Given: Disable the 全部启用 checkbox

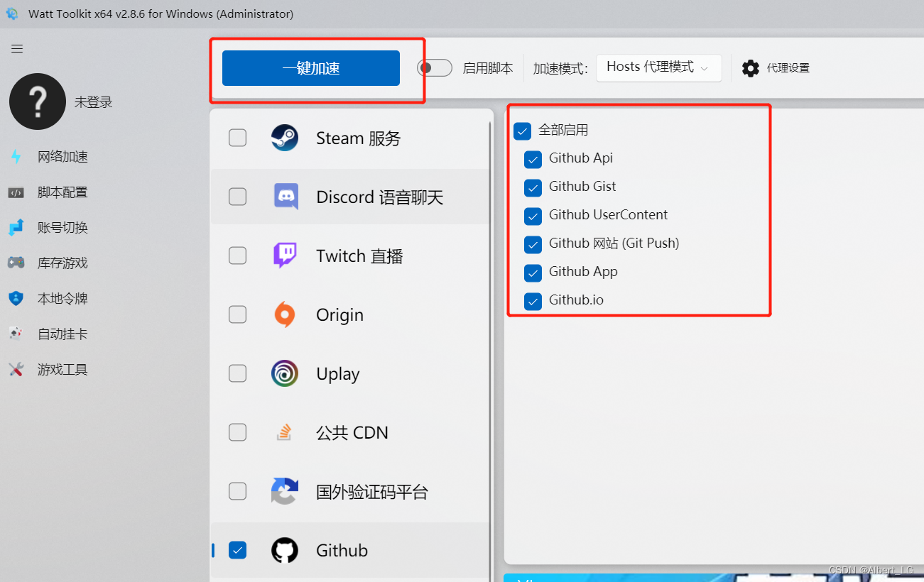Looking at the screenshot, I should point(523,131).
